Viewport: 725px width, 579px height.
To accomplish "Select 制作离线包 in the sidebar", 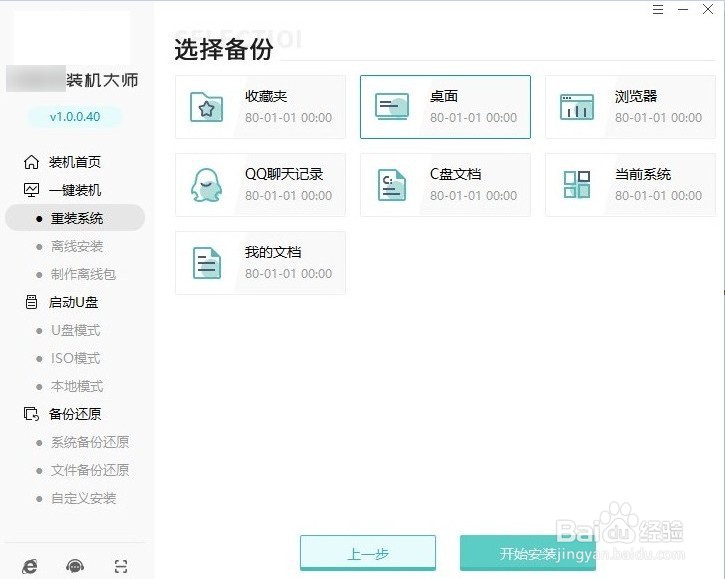I will pos(83,274).
